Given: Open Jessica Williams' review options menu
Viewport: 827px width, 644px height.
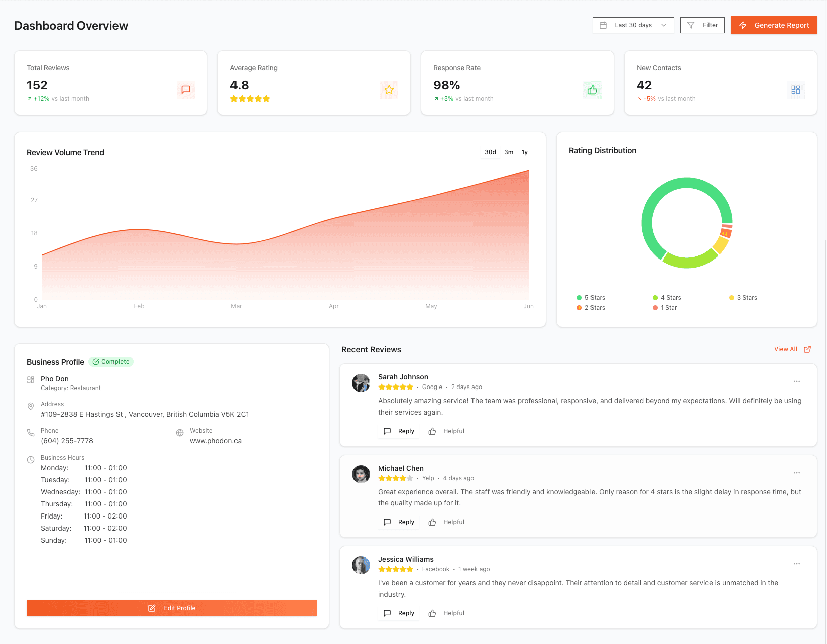Looking at the screenshot, I should pos(797,564).
